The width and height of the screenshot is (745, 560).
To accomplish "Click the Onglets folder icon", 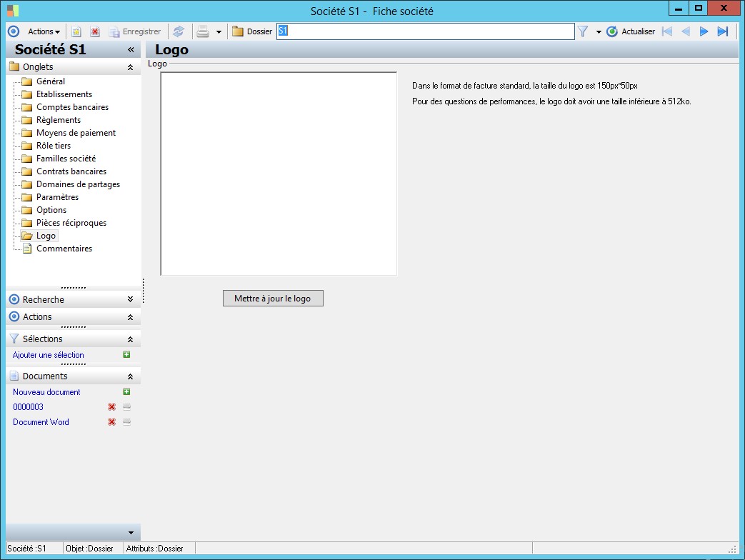I will point(14,66).
